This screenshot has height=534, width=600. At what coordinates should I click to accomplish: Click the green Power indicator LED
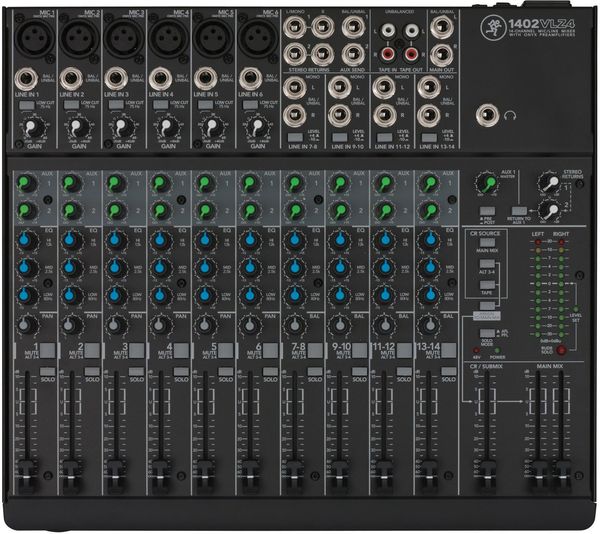497,350
